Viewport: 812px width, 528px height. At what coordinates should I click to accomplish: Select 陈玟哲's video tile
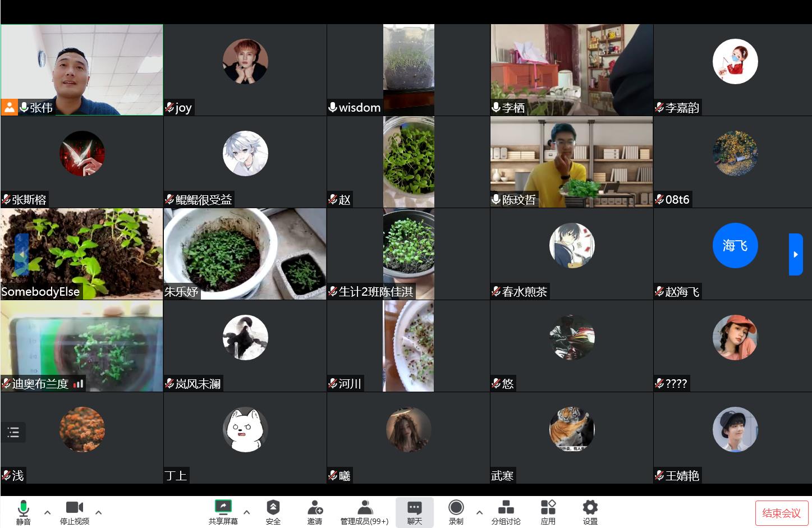tap(571, 162)
